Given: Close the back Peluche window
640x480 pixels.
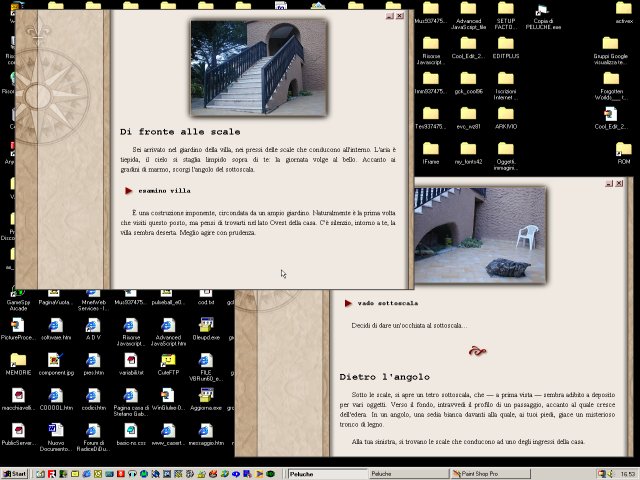Looking at the screenshot, I should click(x=619, y=183).
